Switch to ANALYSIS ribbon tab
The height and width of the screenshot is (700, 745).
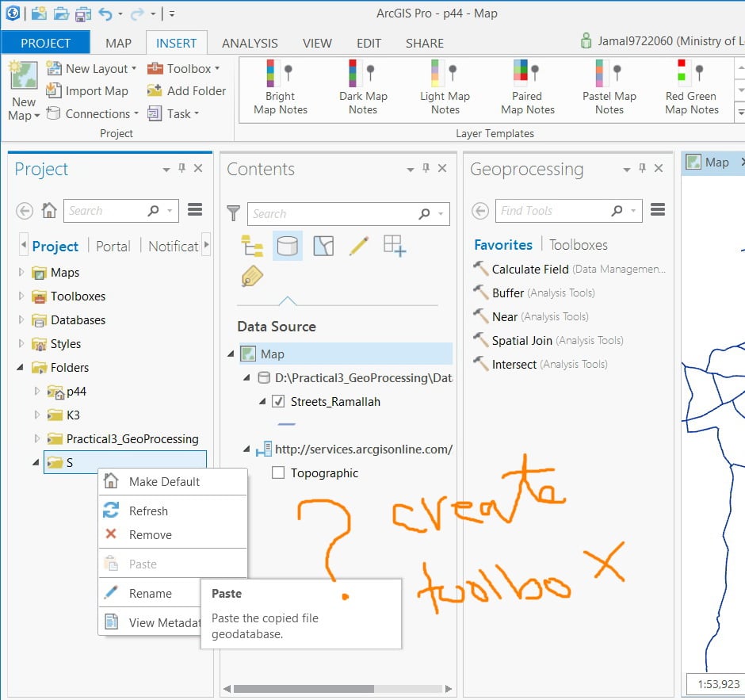(250, 43)
